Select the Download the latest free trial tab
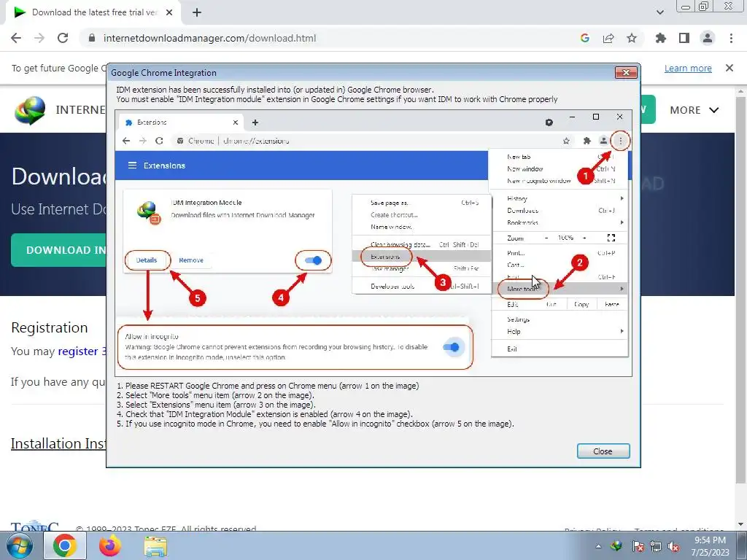The image size is (747, 560). click(93, 12)
